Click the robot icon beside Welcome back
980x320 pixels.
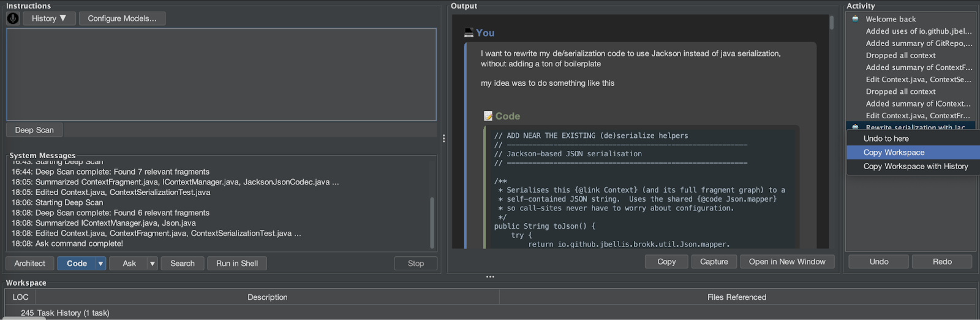(855, 19)
